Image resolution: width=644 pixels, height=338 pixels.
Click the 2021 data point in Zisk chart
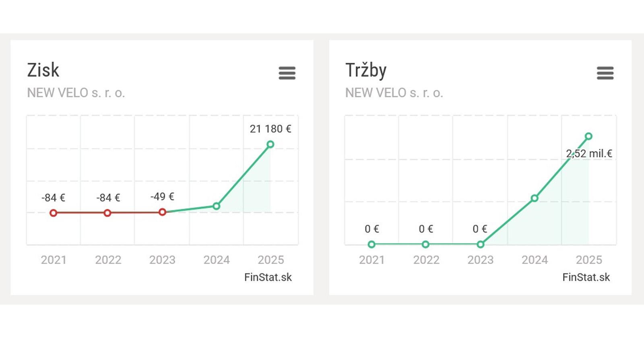click(53, 213)
